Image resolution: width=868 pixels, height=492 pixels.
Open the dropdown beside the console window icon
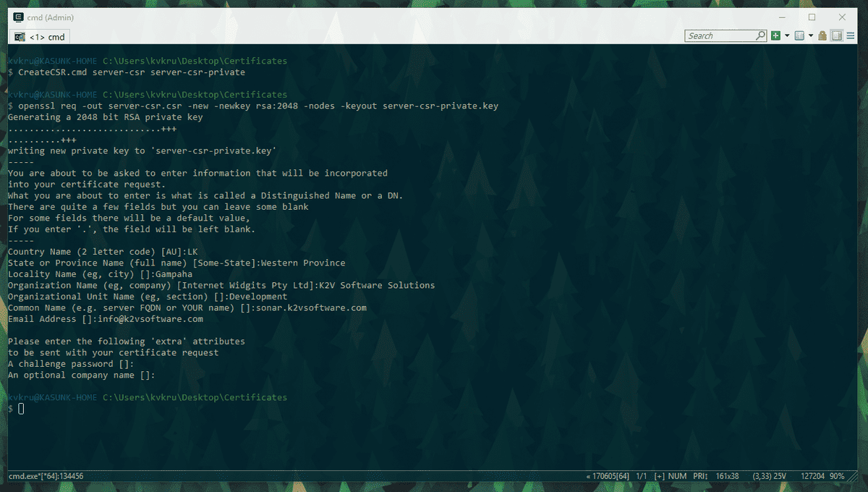811,35
